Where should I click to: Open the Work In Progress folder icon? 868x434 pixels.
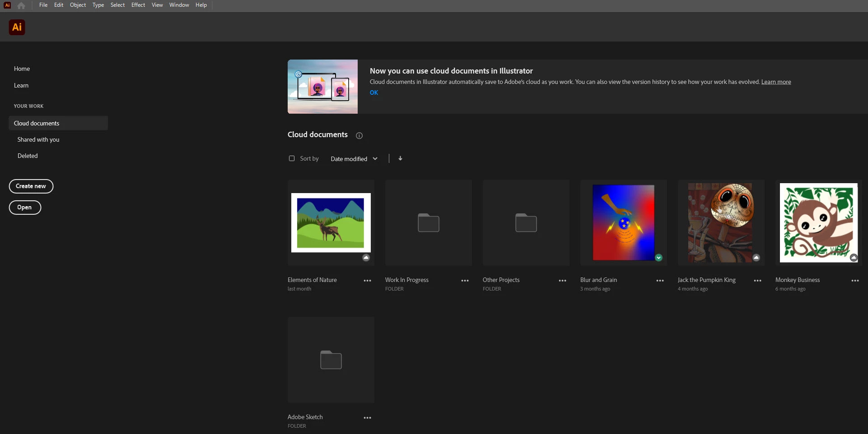click(429, 223)
